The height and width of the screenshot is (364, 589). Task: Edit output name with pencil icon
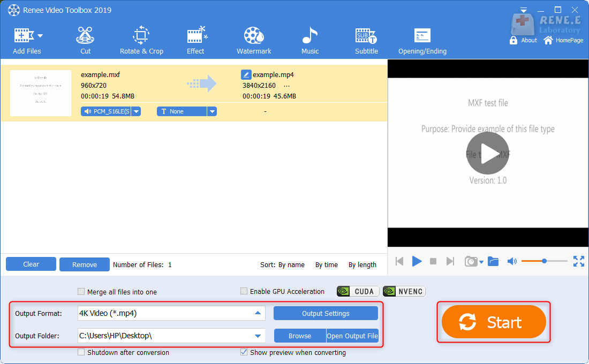[x=246, y=74]
